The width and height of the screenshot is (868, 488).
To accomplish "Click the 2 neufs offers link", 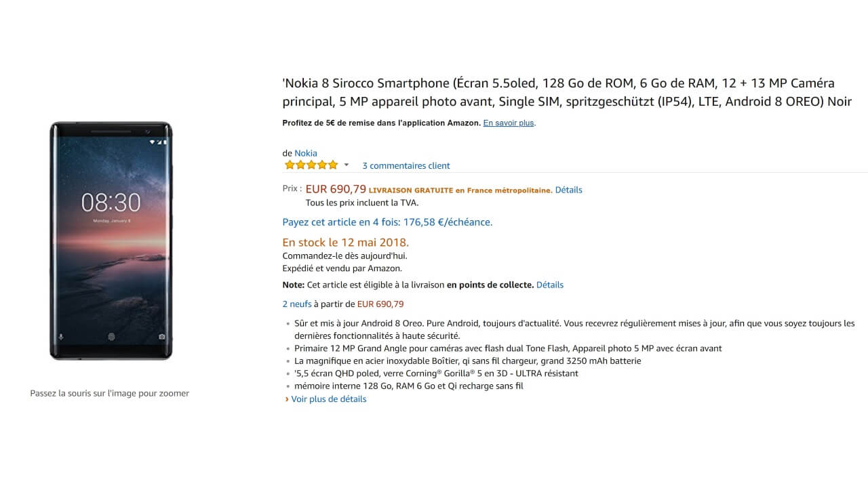I will click(x=296, y=304).
